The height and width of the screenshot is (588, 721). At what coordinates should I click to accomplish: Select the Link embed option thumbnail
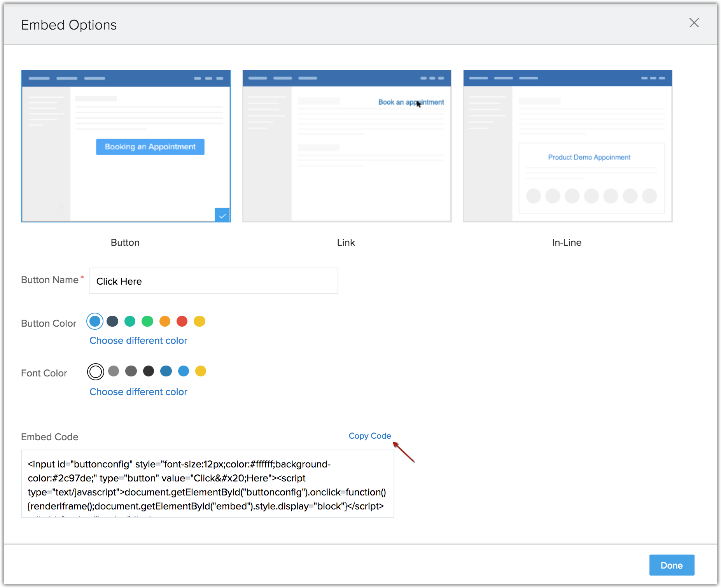(x=346, y=146)
